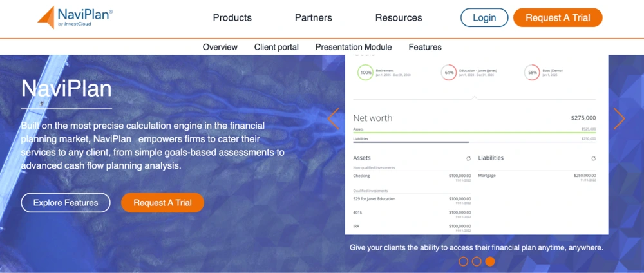Show next carousel slide with right arrow
Image resolution: width=644 pixels, height=273 pixels.
coord(619,118)
